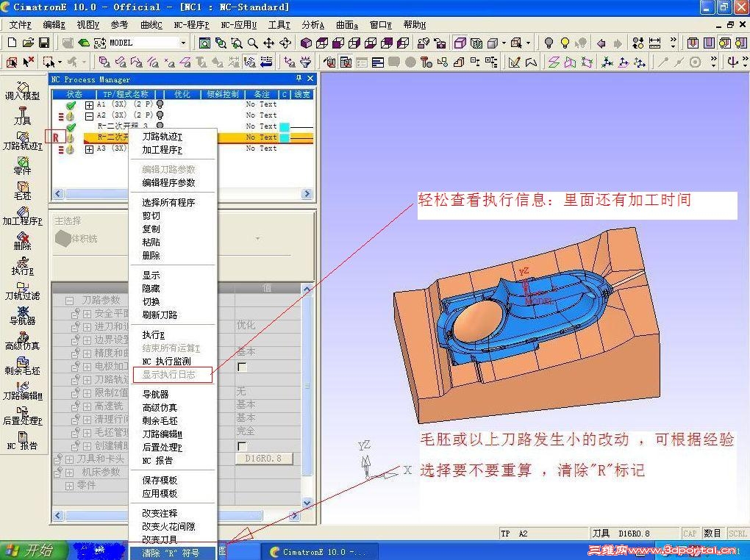Screen dimensions: 750x560
Task: Collapse the 刀路参数 tree node
Action: click(69, 301)
